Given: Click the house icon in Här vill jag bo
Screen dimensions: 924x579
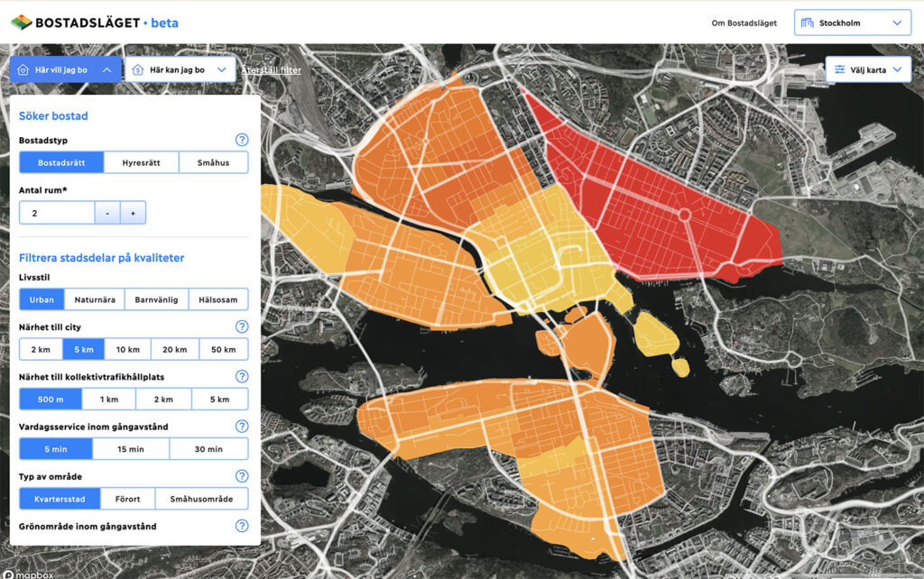Looking at the screenshot, I should 23,69.
